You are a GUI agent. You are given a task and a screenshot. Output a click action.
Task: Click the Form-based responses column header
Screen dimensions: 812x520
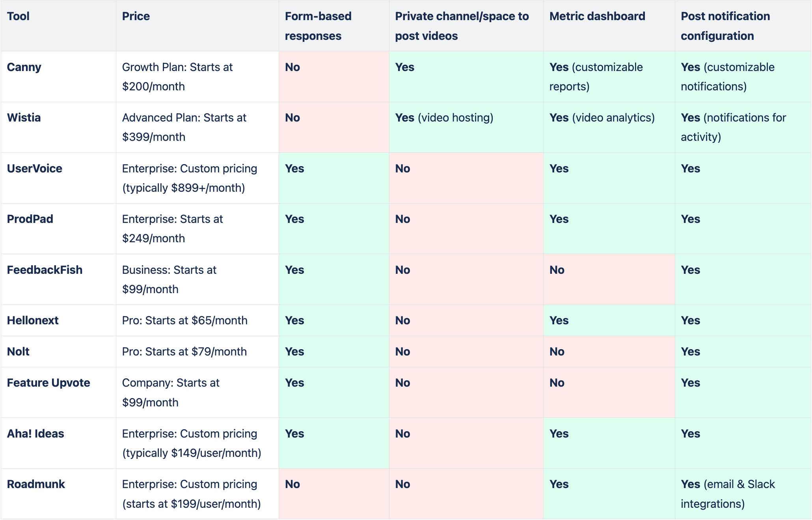(318, 26)
